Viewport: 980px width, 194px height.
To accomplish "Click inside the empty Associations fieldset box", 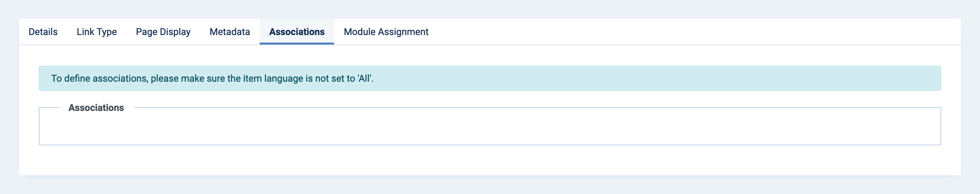I will (x=489, y=129).
